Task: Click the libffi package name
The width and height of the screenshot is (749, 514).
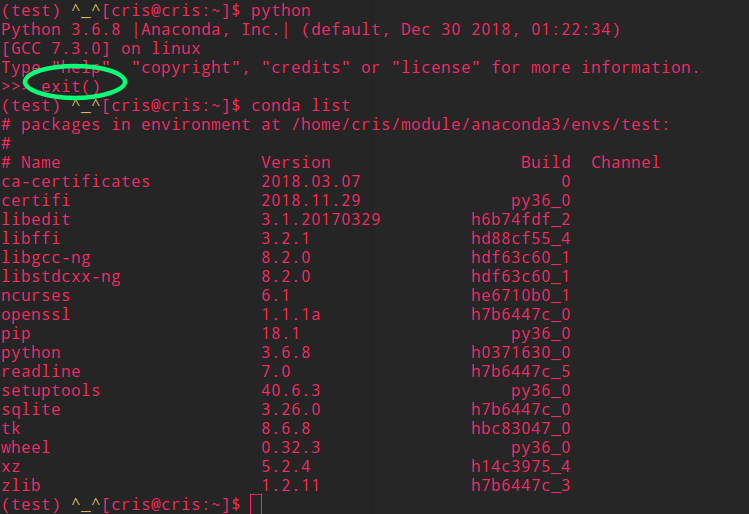Action: 31,238
